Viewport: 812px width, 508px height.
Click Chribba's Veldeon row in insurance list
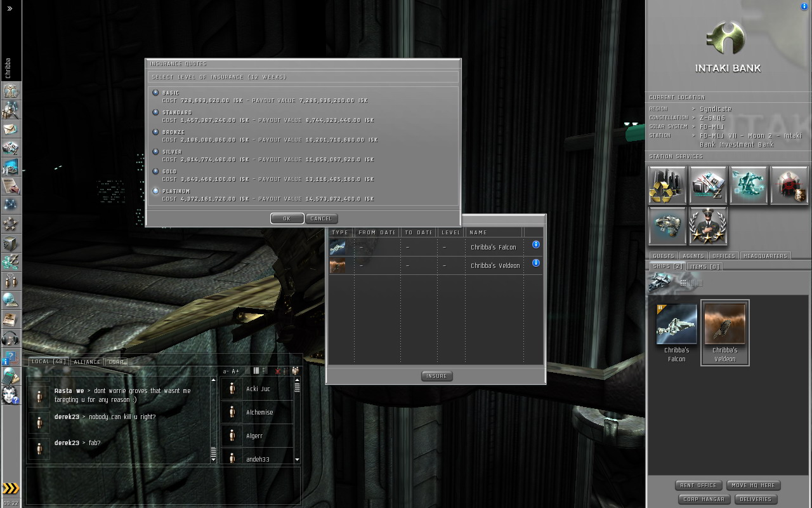pyautogui.click(x=436, y=265)
